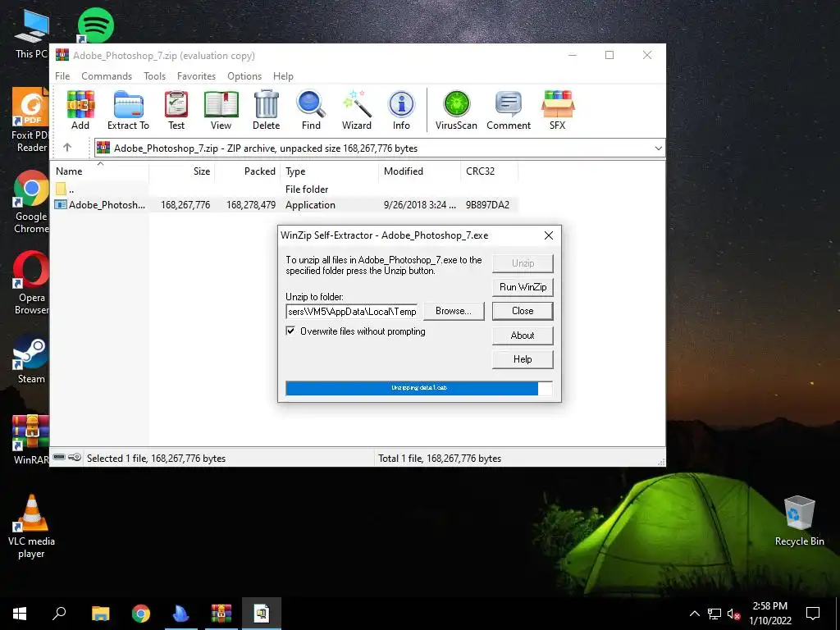Run the VirusScan icon
Screen dimensions: 840x630
coord(456,110)
